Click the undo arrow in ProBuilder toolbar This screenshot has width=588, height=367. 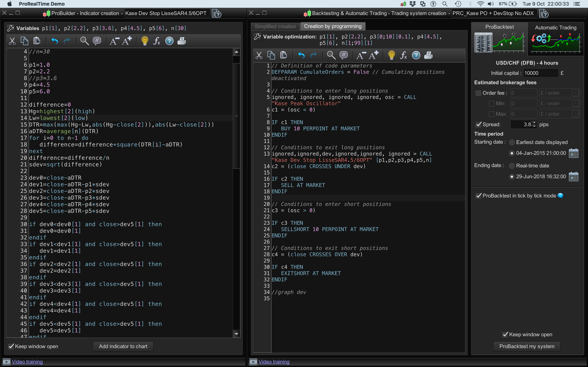pyautogui.click(x=55, y=41)
